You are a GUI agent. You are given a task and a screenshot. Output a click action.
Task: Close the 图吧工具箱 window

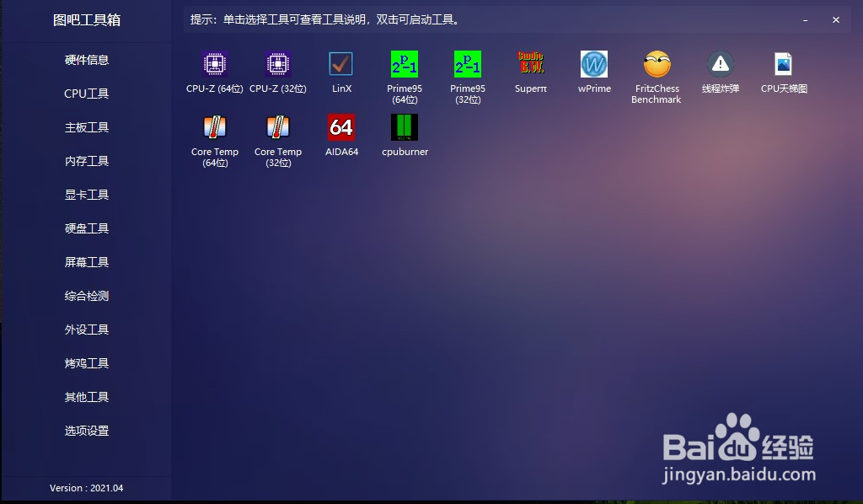coord(835,20)
